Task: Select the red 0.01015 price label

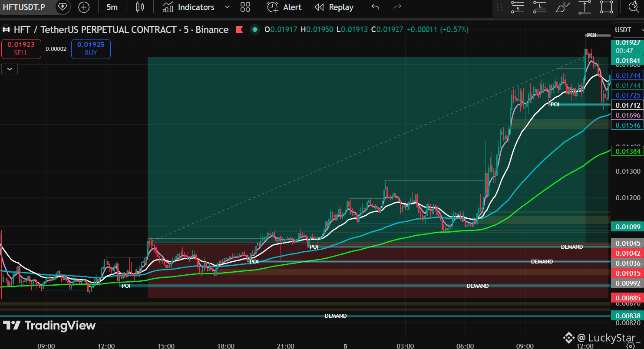Action: 627,273
